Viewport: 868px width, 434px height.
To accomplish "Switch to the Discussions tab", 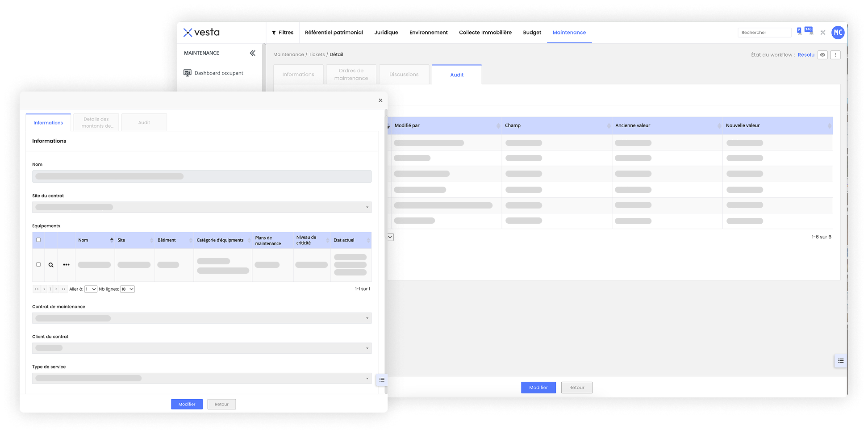I will [x=404, y=75].
